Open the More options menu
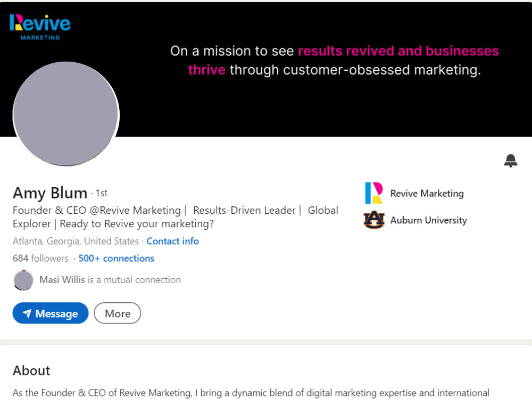 [118, 313]
